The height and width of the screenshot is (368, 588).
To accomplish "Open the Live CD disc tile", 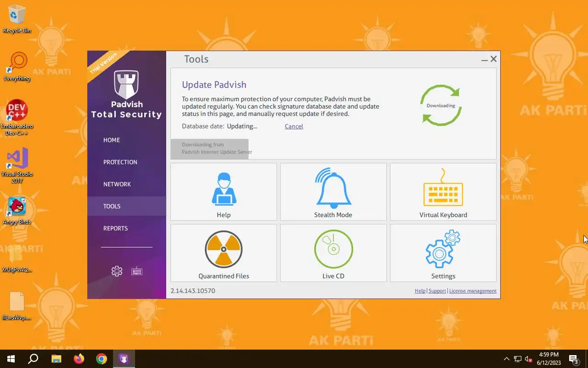I will [x=334, y=253].
